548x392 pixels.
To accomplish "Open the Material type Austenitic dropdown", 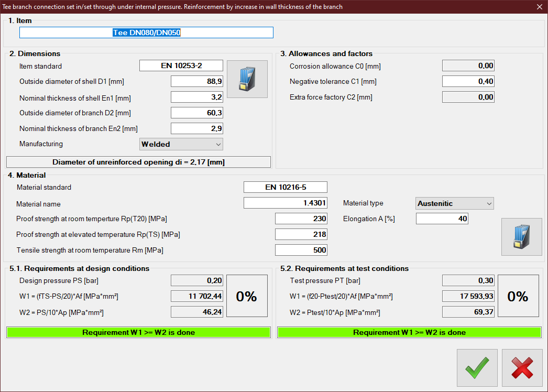I will pos(455,203).
